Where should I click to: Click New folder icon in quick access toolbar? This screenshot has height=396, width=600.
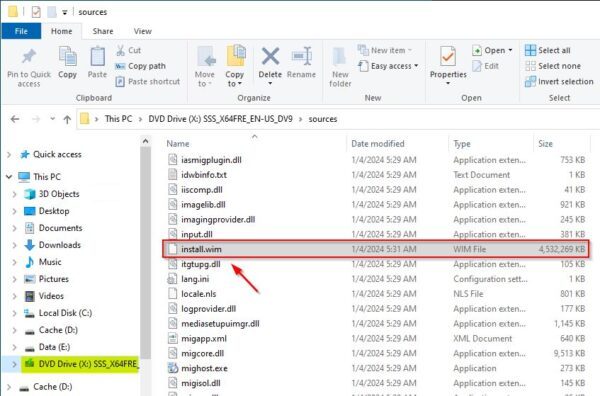pos(52,12)
